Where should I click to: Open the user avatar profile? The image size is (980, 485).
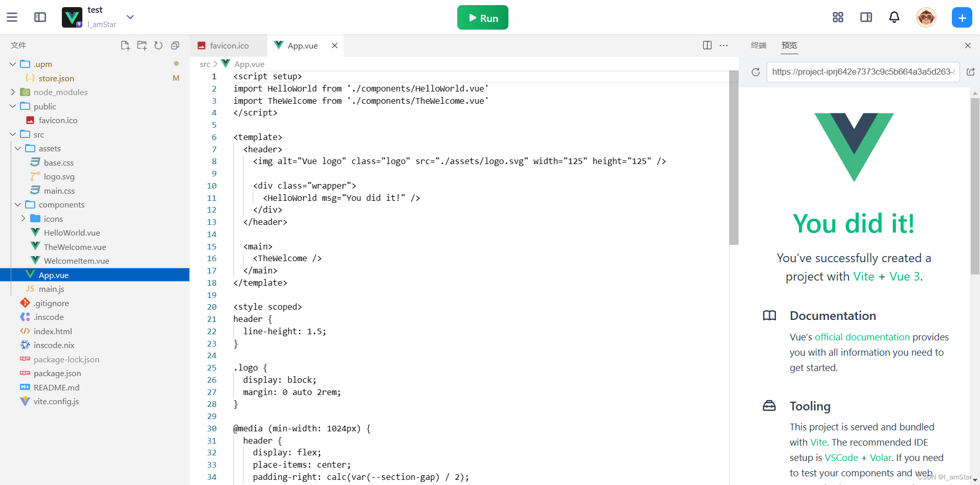pyautogui.click(x=926, y=17)
